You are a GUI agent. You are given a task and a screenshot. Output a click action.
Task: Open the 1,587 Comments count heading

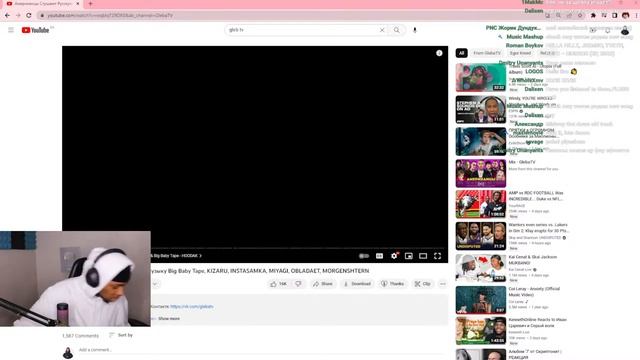(x=80, y=336)
